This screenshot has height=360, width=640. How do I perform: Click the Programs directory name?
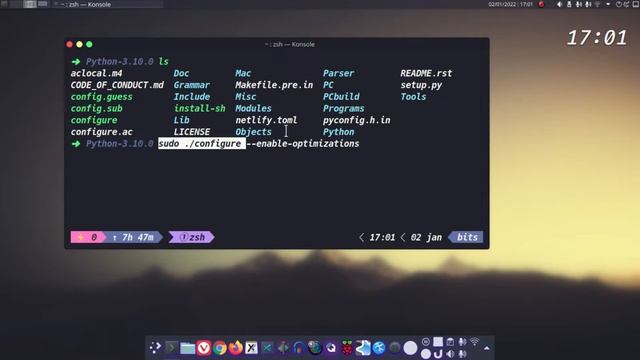coord(344,109)
